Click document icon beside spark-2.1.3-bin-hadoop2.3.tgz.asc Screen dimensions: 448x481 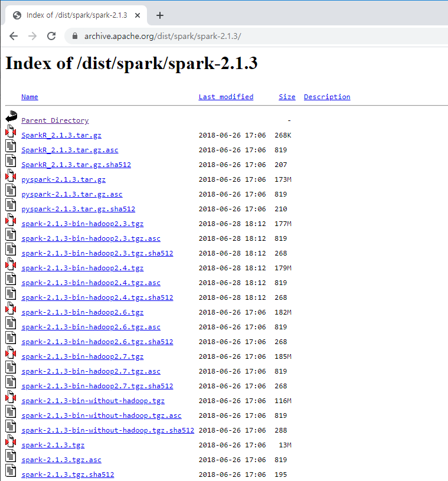coord(11,234)
